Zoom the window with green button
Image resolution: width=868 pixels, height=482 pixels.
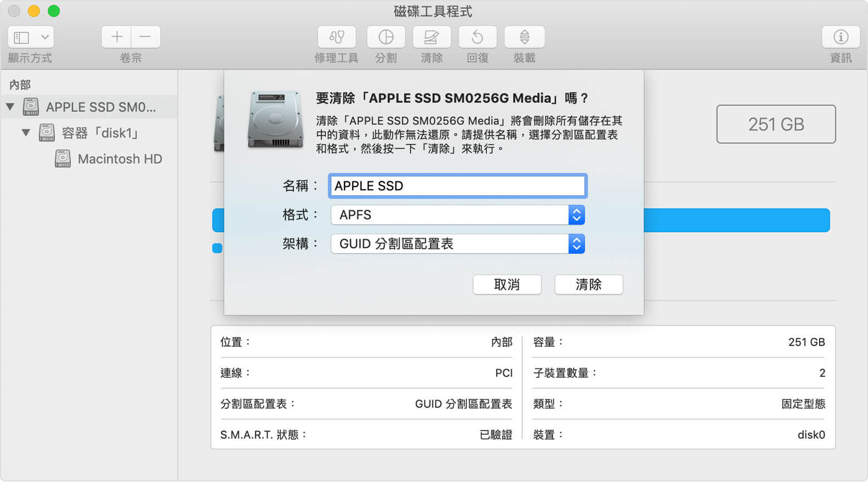[53, 11]
